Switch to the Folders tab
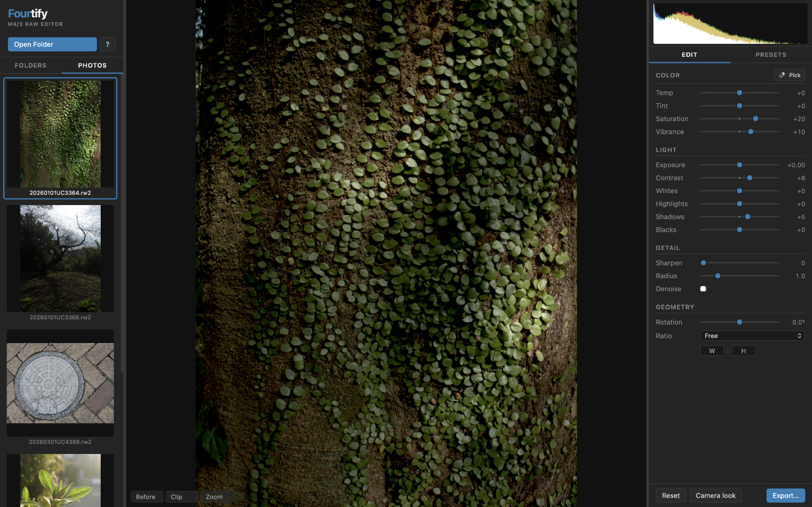Screen dimensions: 812x507 click(31, 65)
